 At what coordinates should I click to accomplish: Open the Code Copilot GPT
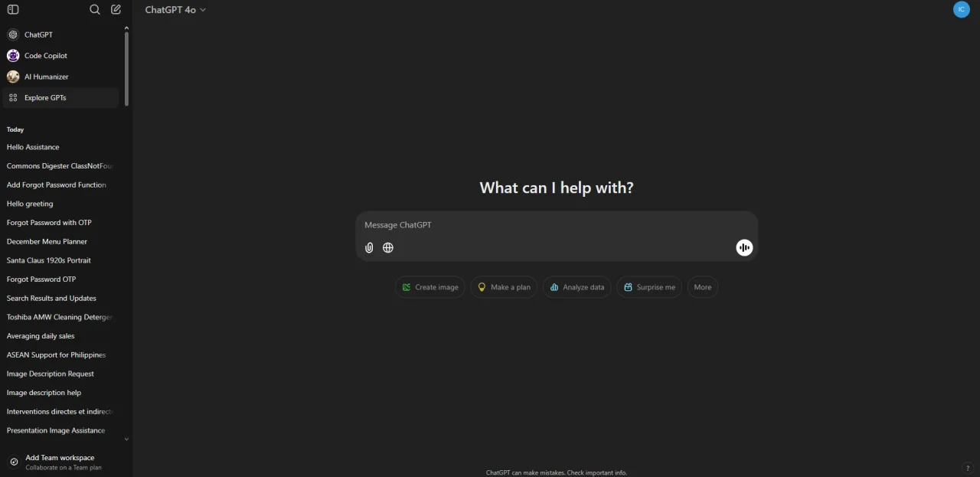coord(61,56)
